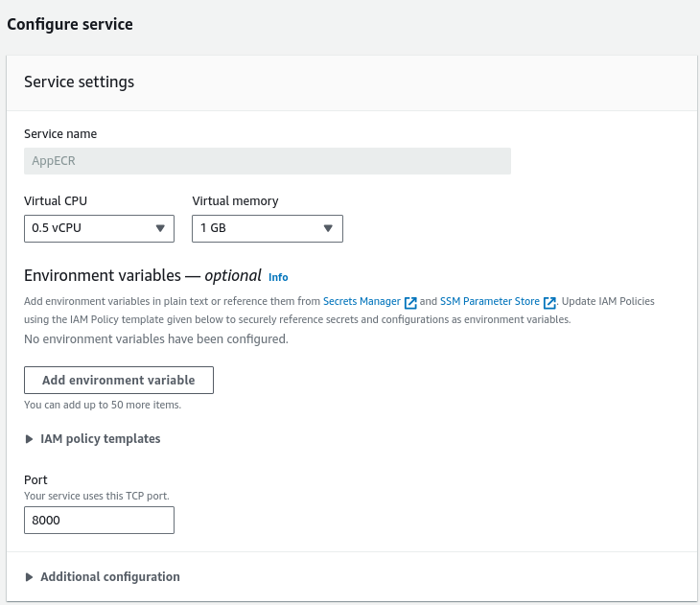This screenshot has height=605, width=700.
Task: Click the AppECR service name field
Action: click(267, 161)
